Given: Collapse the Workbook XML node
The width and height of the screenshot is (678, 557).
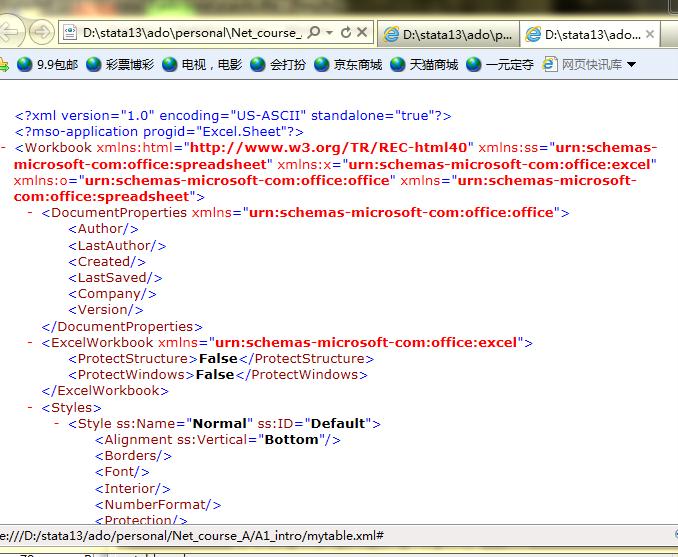Looking at the screenshot, I should click(5, 148).
